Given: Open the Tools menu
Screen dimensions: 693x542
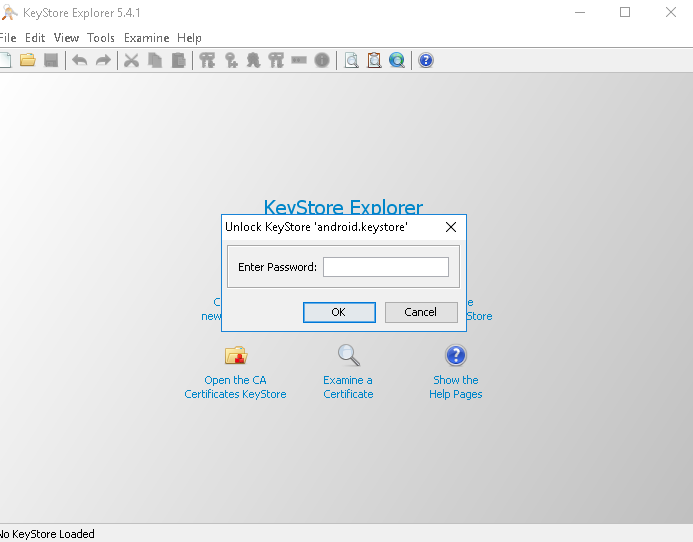Looking at the screenshot, I should tap(101, 38).
